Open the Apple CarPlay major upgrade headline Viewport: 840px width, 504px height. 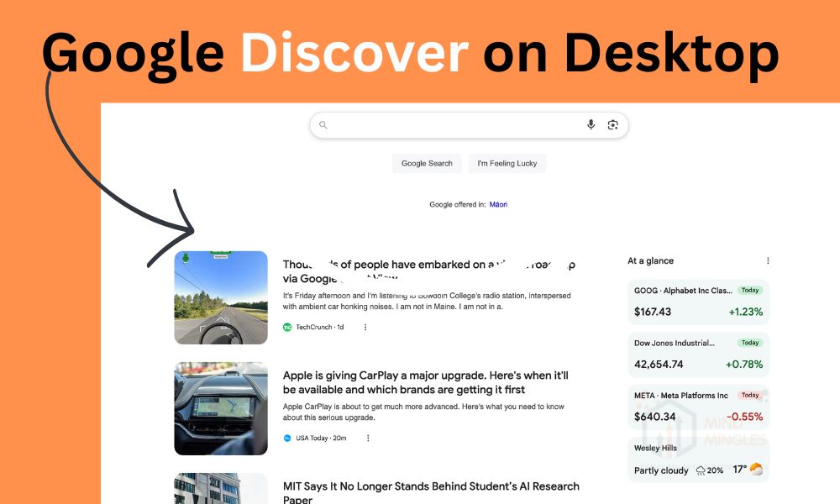click(x=426, y=382)
